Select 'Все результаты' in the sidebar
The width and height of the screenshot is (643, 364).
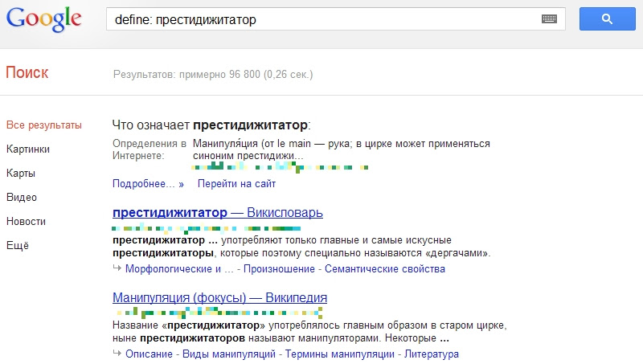(44, 125)
